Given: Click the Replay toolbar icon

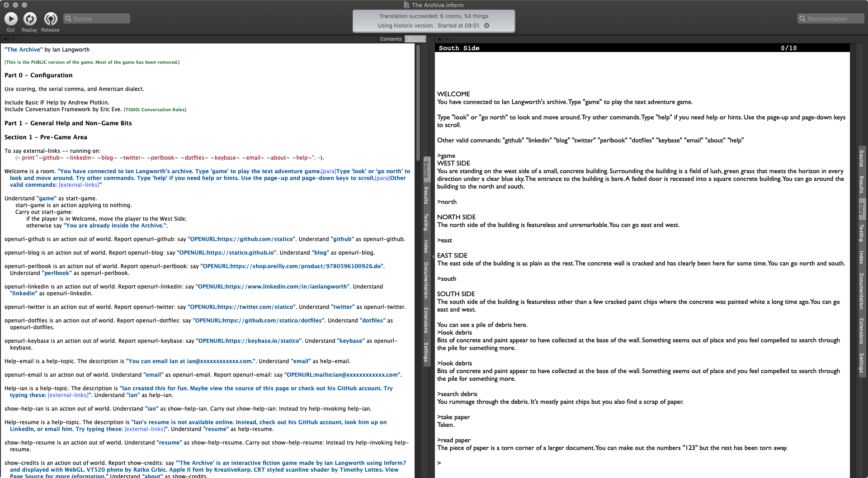Looking at the screenshot, I should click(x=30, y=19).
